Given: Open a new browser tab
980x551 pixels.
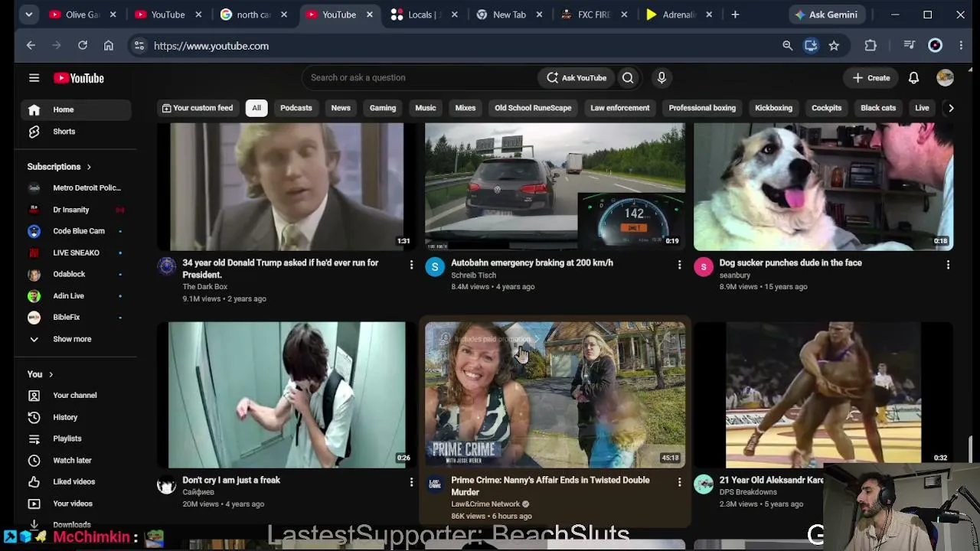Looking at the screenshot, I should tap(735, 15).
